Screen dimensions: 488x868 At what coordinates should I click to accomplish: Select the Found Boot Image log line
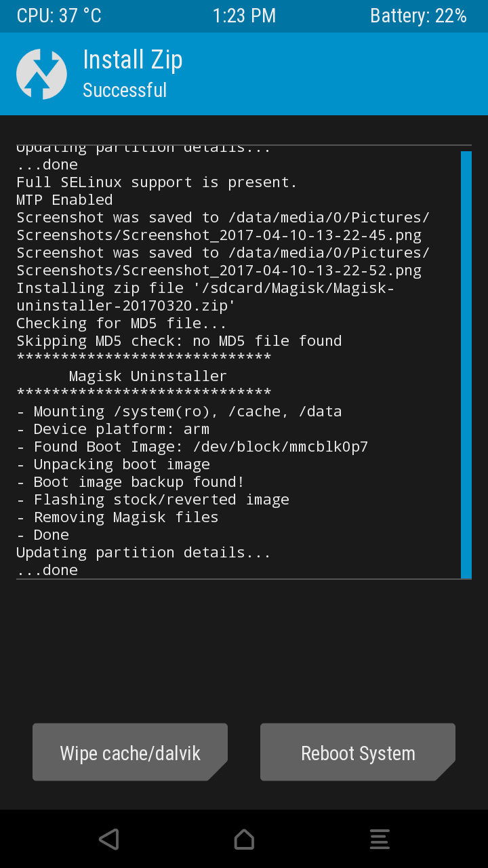192,446
